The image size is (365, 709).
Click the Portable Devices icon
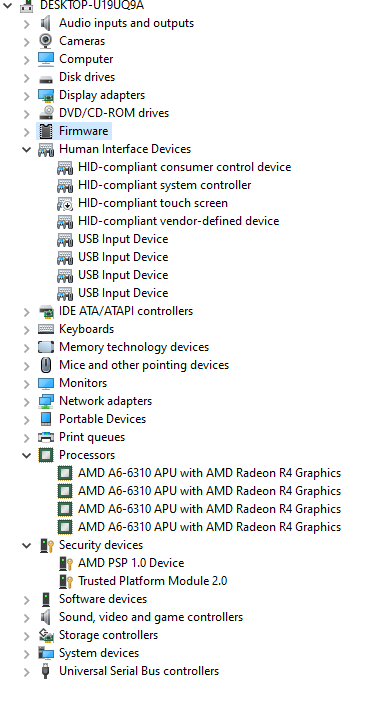[46, 419]
